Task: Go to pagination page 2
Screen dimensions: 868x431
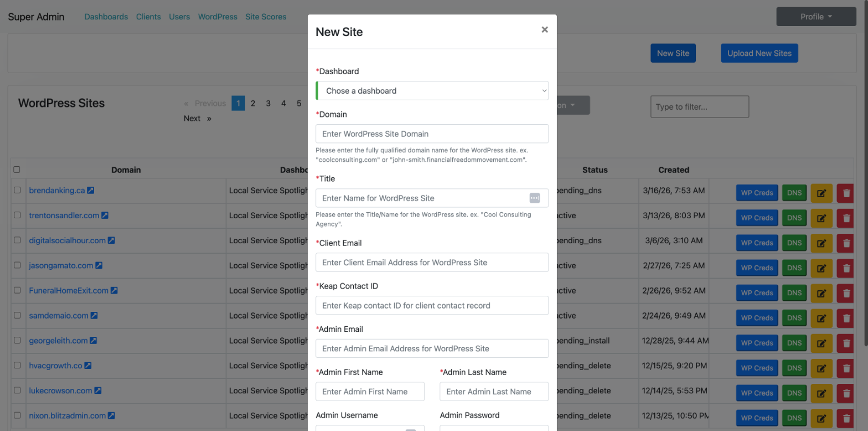Action: pyautogui.click(x=252, y=103)
